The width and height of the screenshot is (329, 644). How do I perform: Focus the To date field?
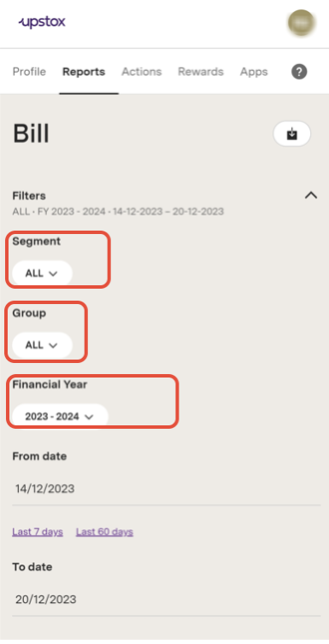tap(167, 600)
